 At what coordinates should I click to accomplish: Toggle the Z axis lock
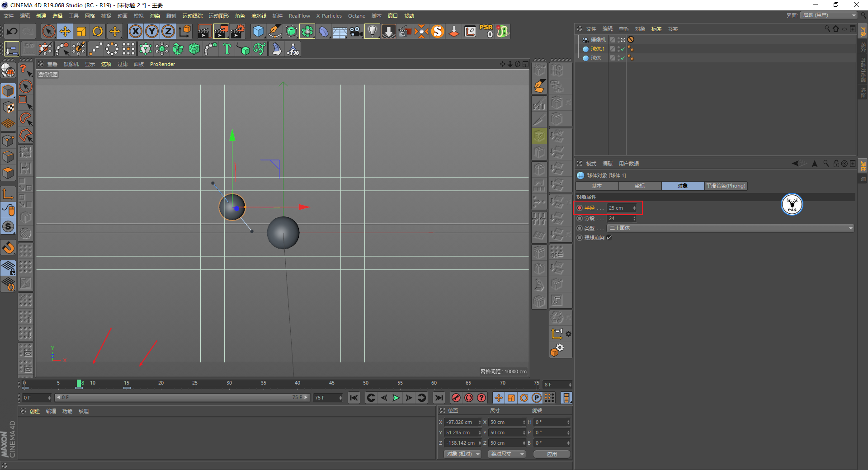(168, 31)
